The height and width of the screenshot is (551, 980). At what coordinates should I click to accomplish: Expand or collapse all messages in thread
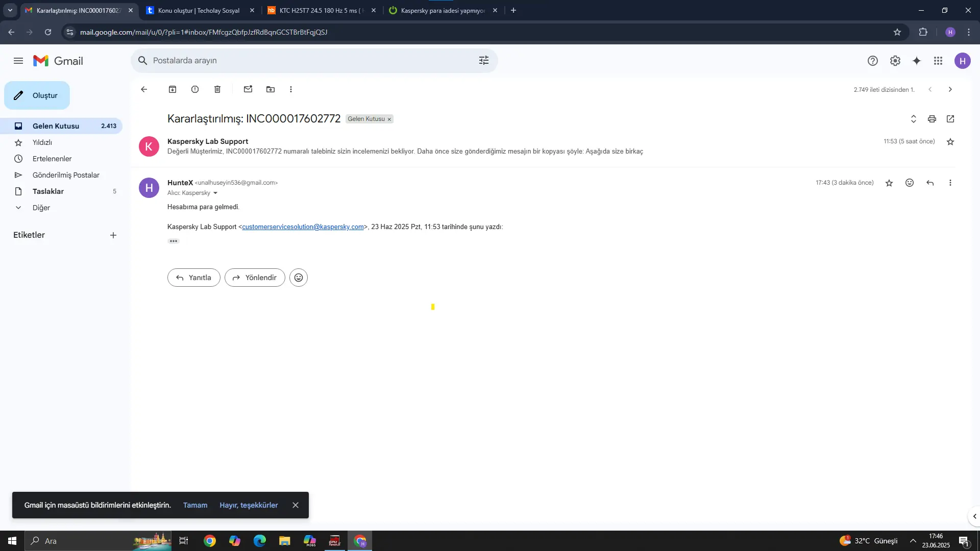pos(914,119)
